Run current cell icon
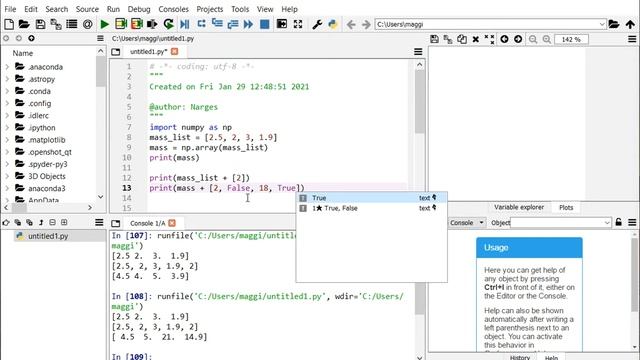Viewport: 640px width, 360px height. [121, 24]
